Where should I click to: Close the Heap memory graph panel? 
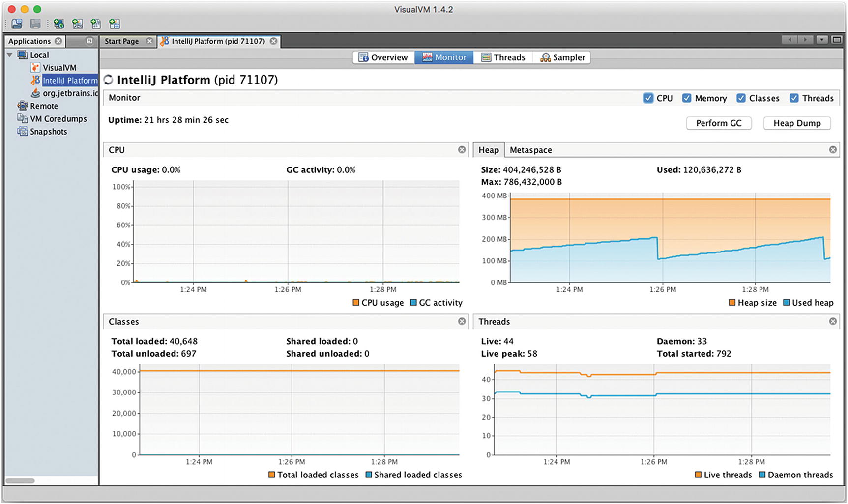click(x=833, y=150)
